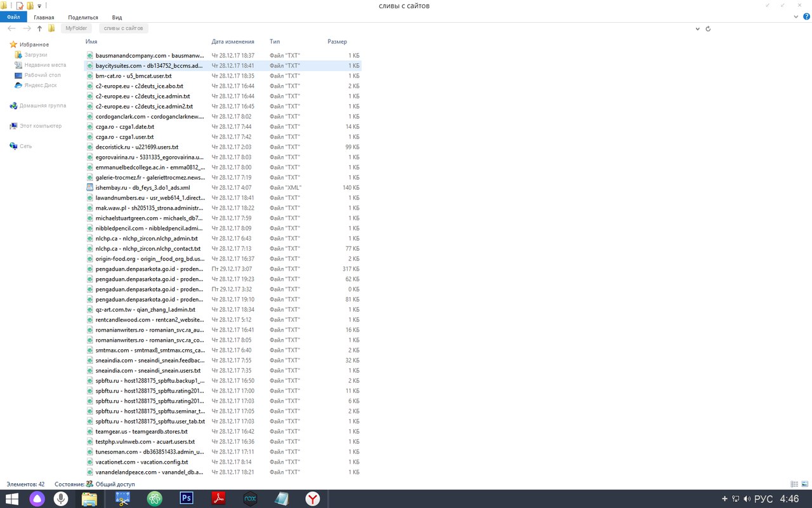Open Yandex Browser from the taskbar
The height and width of the screenshot is (508, 812).
point(313,498)
